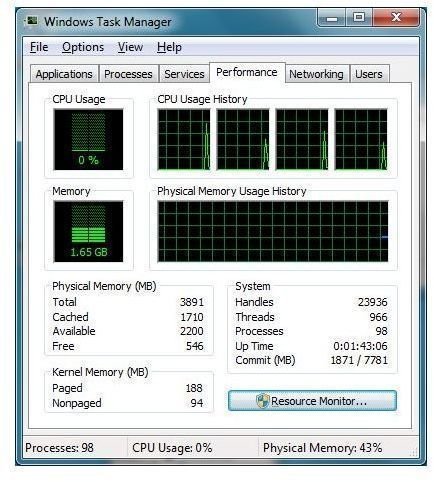Viewport: 434px width, 482px height.
Task: Switch to the Users tab
Action: pyautogui.click(x=369, y=74)
